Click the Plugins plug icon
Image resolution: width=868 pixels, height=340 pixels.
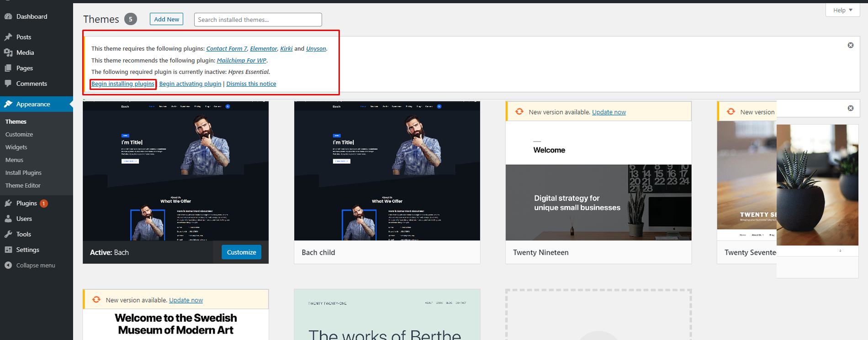pyautogui.click(x=8, y=203)
